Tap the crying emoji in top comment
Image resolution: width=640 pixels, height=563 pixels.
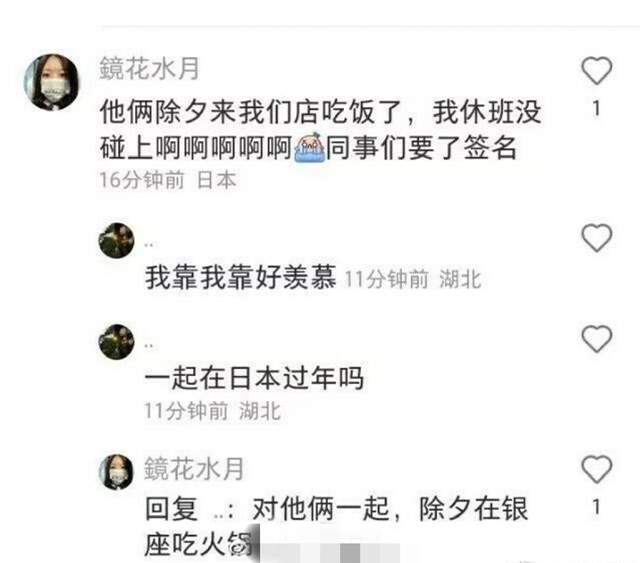309,147
